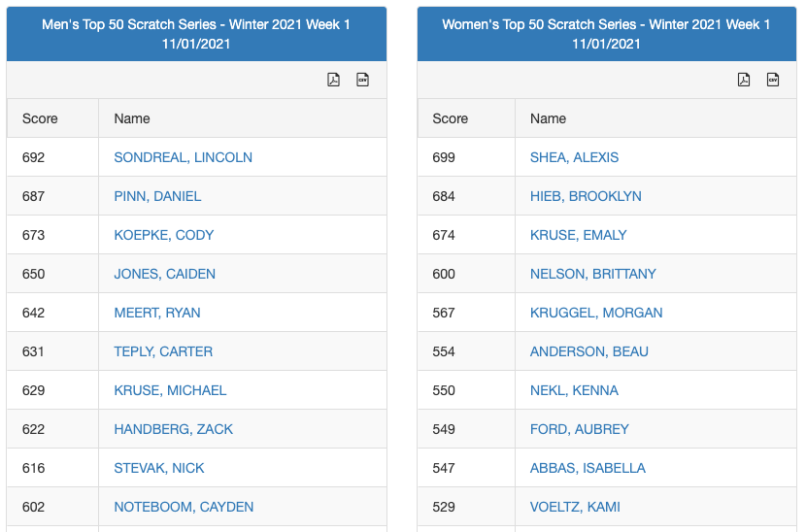806x532 pixels.
Task: View KRUGGEL, MORGAN's bowler page
Action: coord(596,313)
